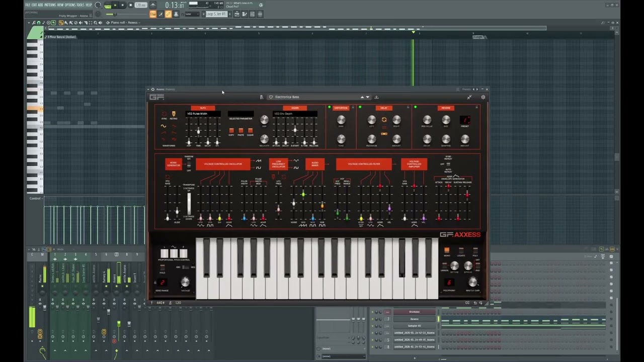
Task: Select the magnet snap icon in piano roll
Action: 39,23
